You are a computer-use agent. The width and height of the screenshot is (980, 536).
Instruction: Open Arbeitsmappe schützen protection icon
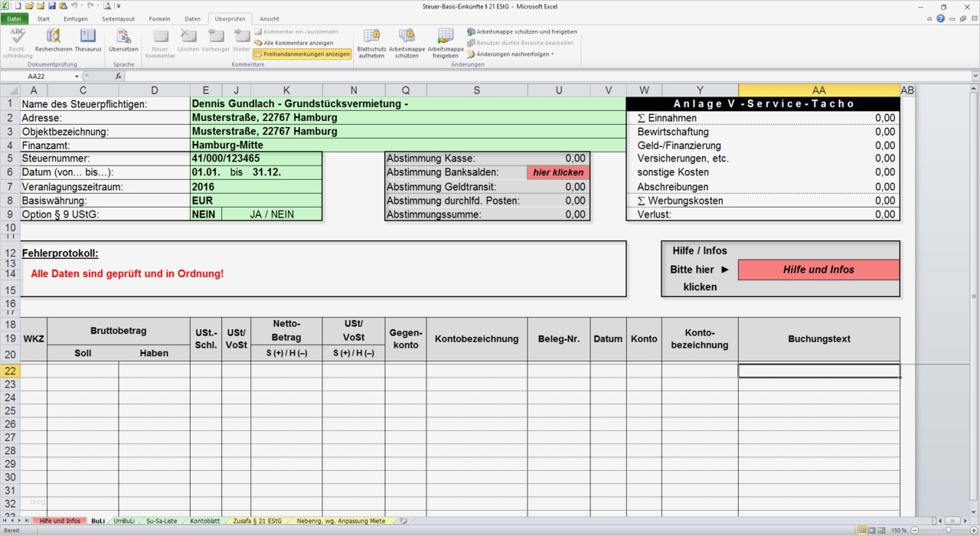pos(407,42)
